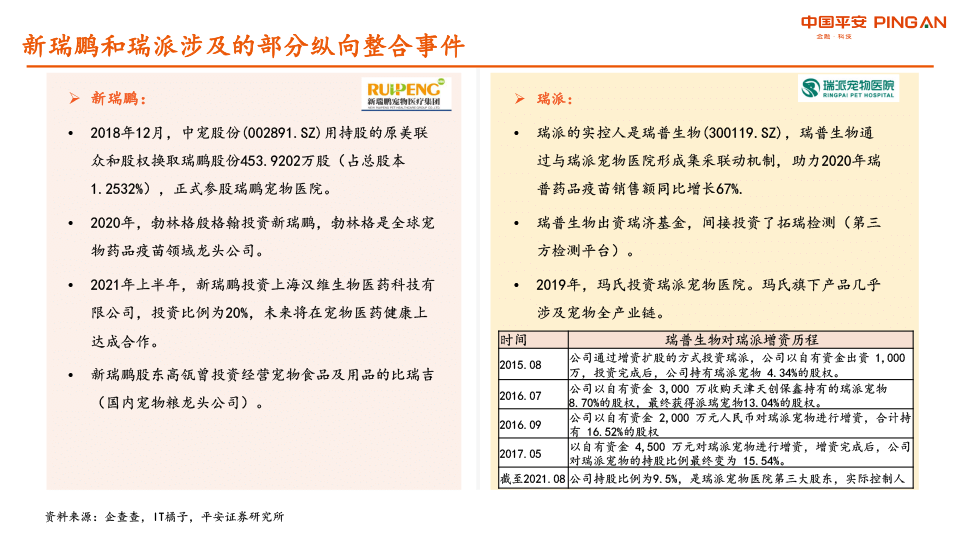Select the 2016.09 table row date
Viewport: 960px width, 540px height.
pyautogui.click(x=521, y=424)
